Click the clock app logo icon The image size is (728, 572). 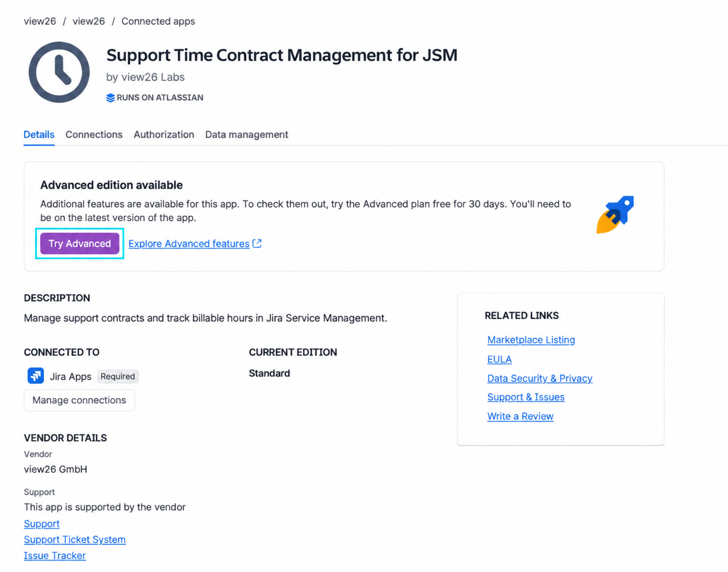point(59,72)
